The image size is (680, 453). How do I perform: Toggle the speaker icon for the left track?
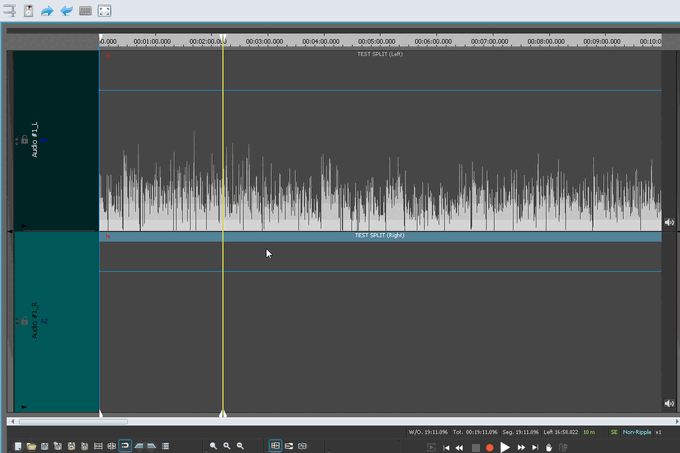click(x=669, y=222)
